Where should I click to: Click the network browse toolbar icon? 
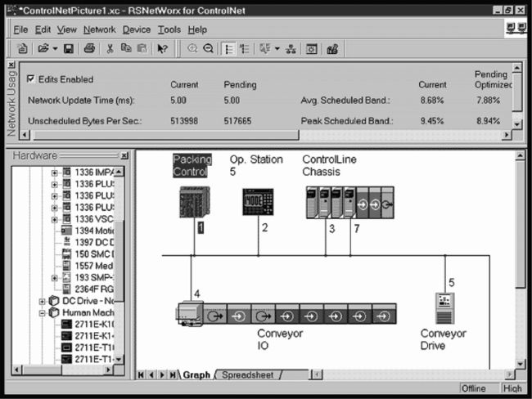265,48
